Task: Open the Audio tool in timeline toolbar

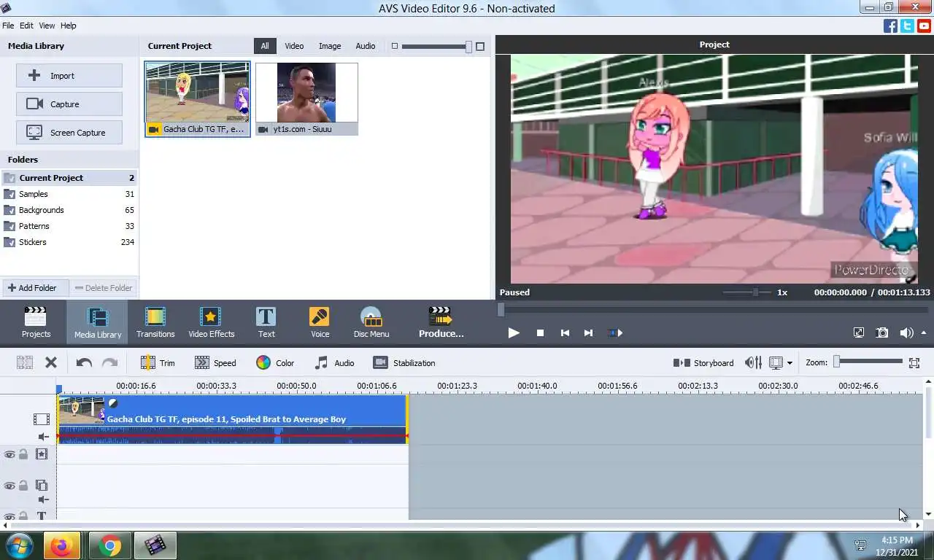Action: [x=334, y=362]
